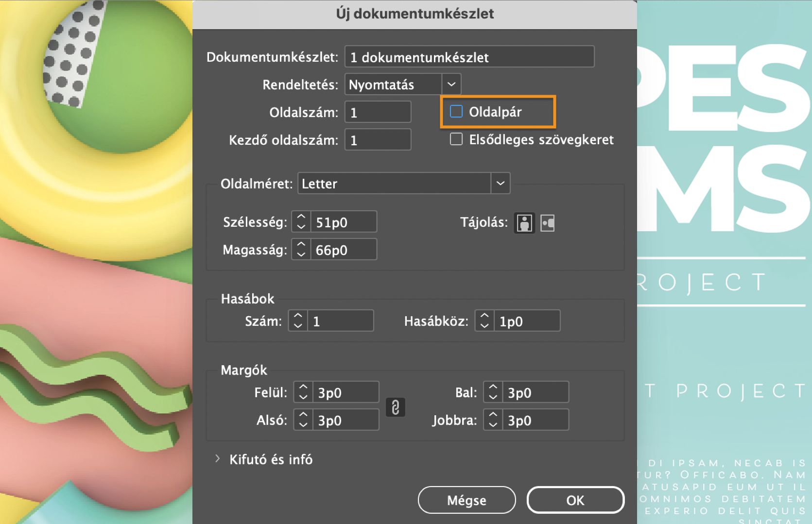Select portrait orientation icon
The height and width of the screenshot is (524, 812).
pos(524,223)
